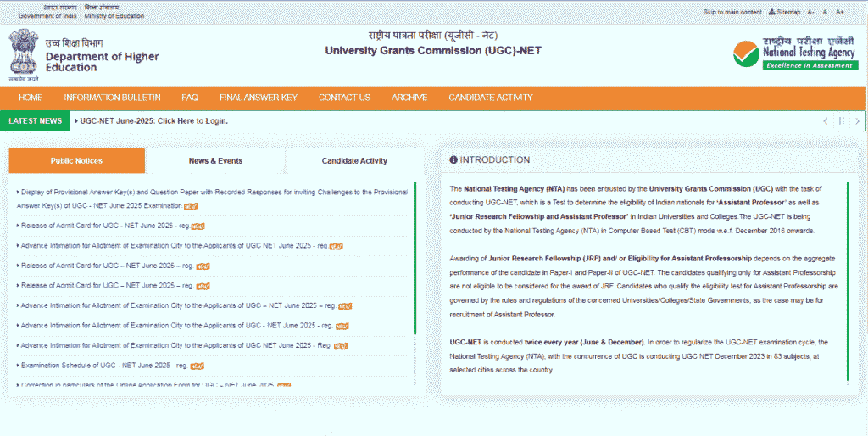This screenshot has width=868, height=436.
Task: Click Ministry of Education header text
Action: [x=114, y=16]
